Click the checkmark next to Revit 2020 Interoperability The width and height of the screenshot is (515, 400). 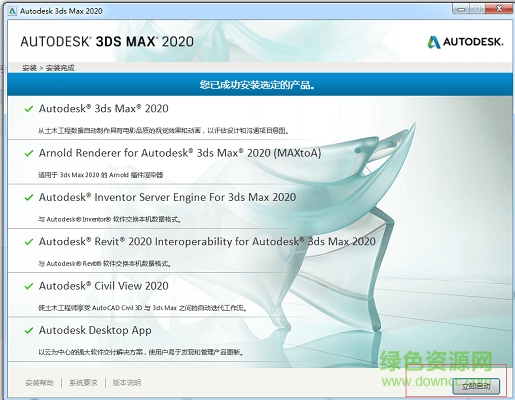[29, 242]
